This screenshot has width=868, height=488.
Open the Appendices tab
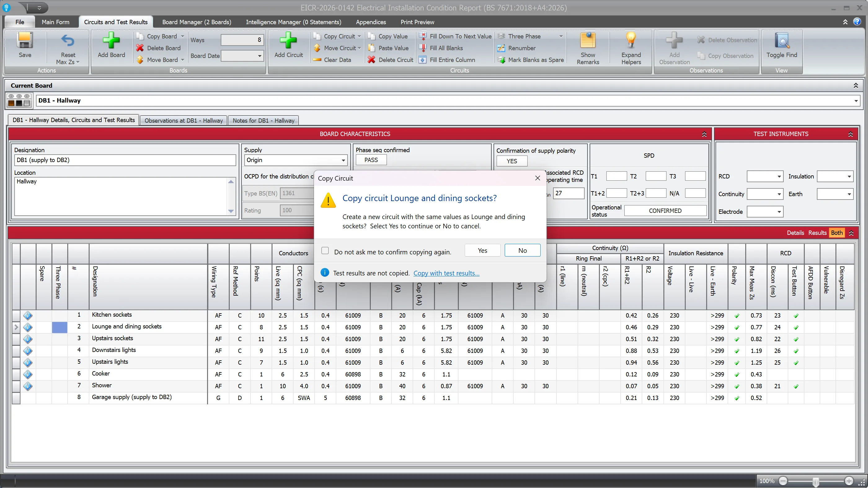click(371, 22)
